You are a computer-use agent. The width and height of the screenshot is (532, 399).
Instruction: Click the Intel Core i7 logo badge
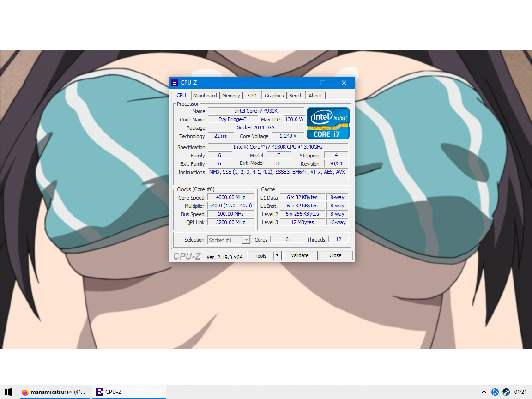pyautogui.click(x=328, y=123)
